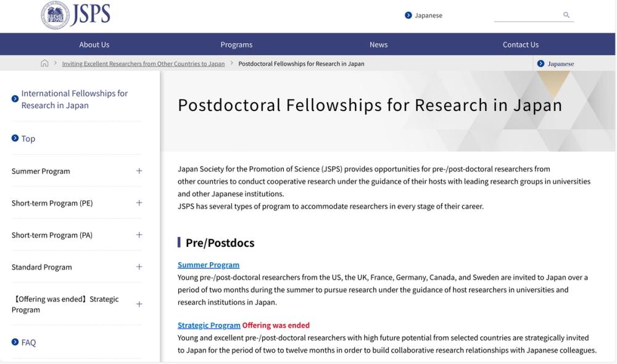Viewport: 617px width, 364px height.
Task: Switch to Japanese via header link
Action: coord(428,15)
